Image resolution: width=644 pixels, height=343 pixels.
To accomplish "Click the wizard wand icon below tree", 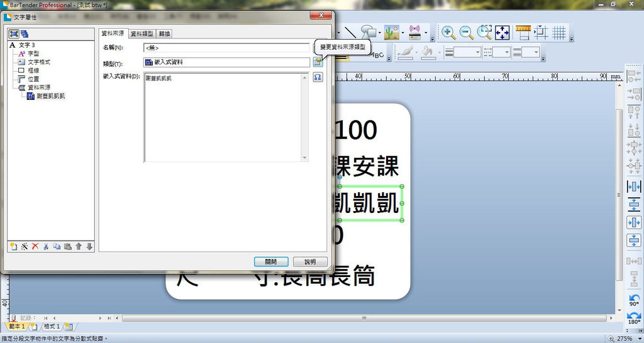I will (25, 247).
